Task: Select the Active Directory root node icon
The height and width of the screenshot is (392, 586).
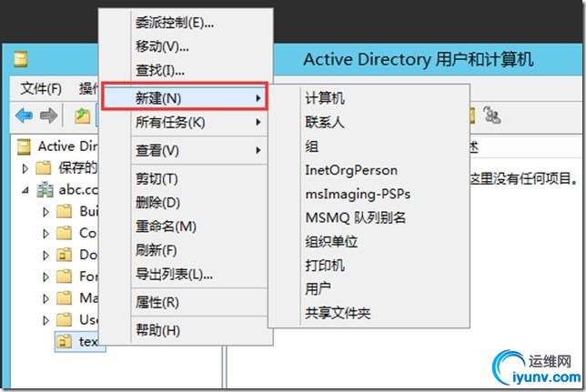Action: click(24, 146)
